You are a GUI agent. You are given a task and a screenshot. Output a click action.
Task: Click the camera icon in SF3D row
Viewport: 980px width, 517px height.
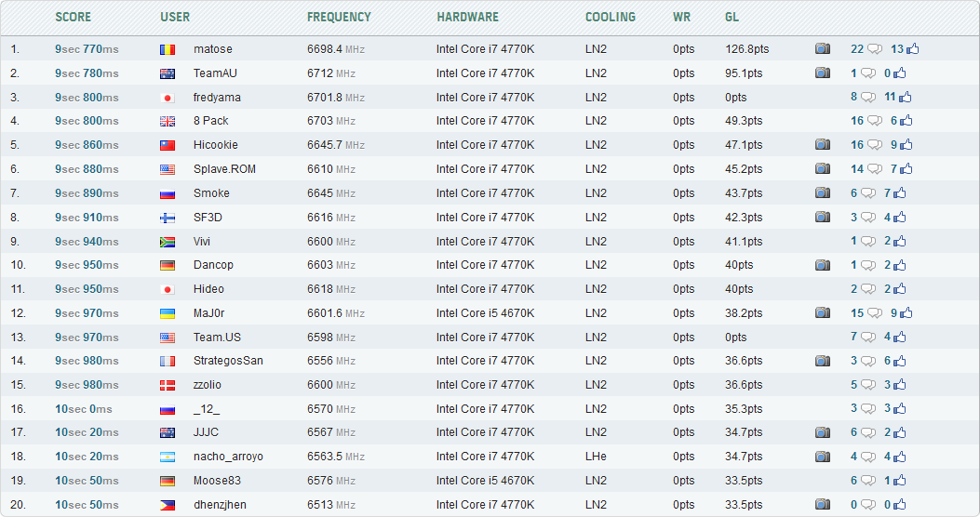(x=823, y=218)
